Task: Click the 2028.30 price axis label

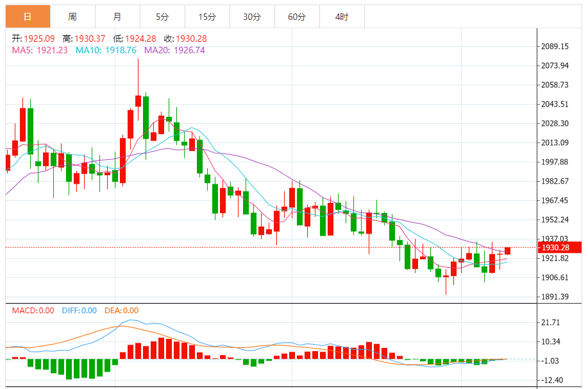Action: tap(555, 123)
